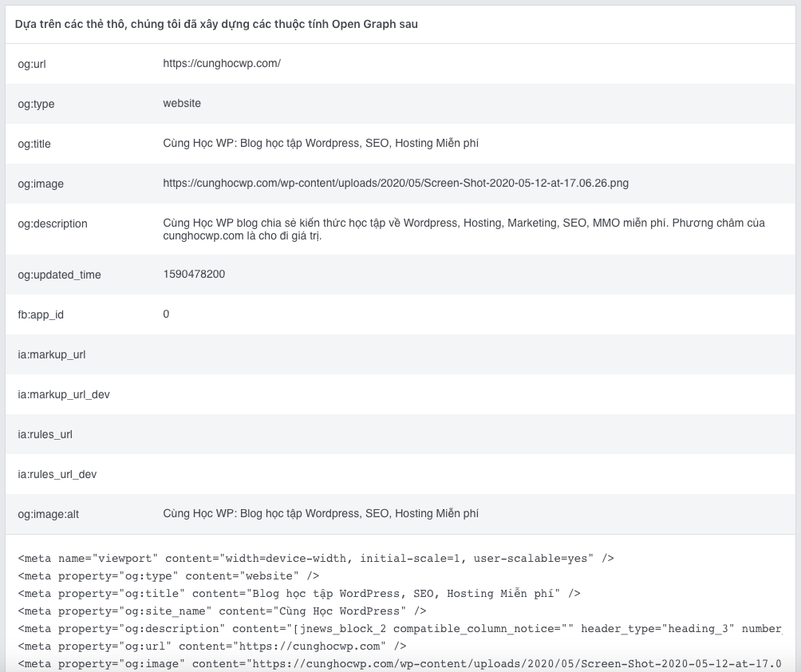Screen dimensions: 801x672
Task: Select the ia:rules_url_dev label
Action: pos(57,474)
